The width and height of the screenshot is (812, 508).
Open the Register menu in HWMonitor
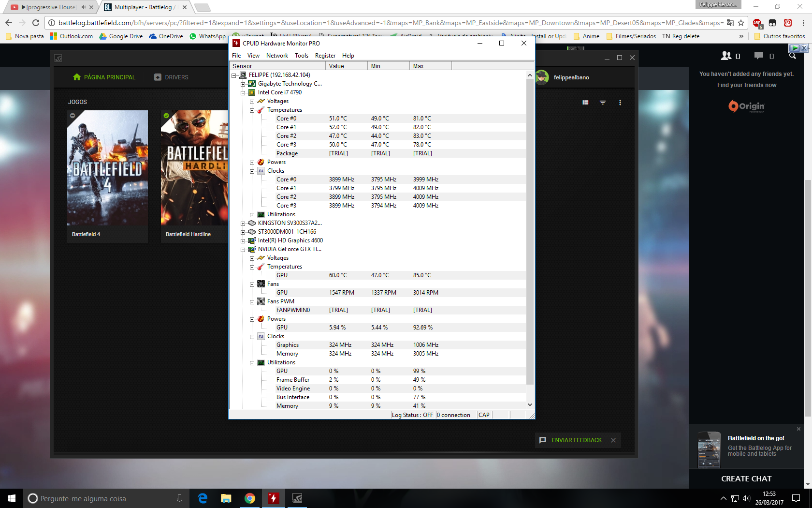click(325, 56)
